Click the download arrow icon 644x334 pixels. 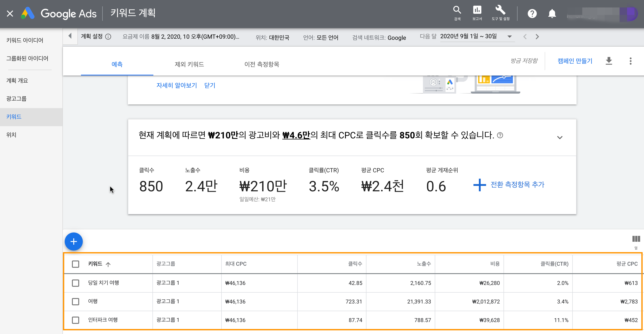609,61
